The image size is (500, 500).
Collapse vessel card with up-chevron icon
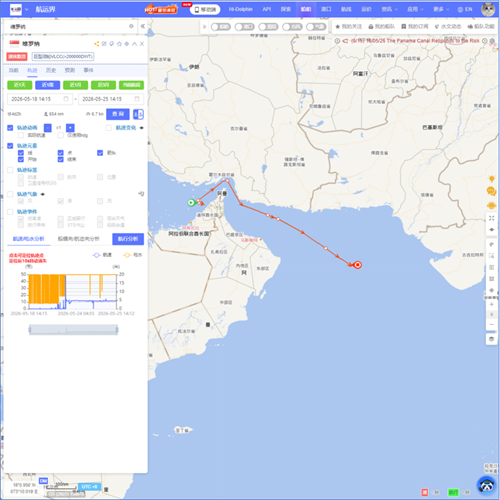(134, 44)
